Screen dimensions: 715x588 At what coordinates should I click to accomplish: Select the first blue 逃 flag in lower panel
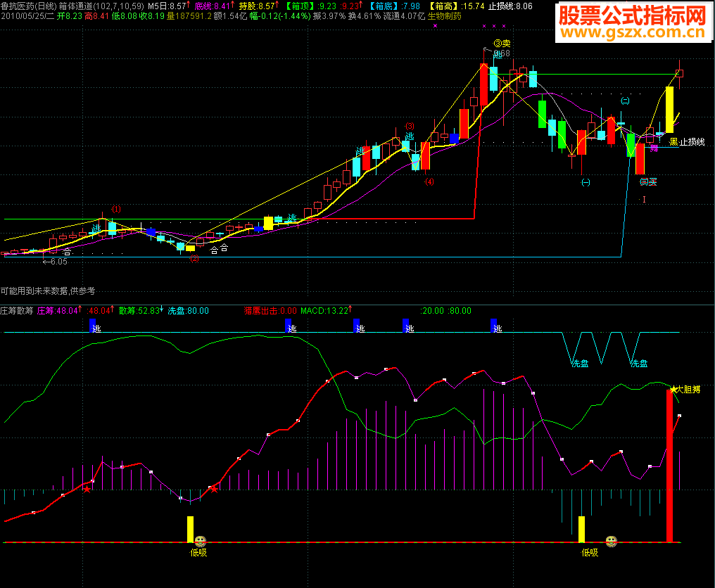(93, 326)
